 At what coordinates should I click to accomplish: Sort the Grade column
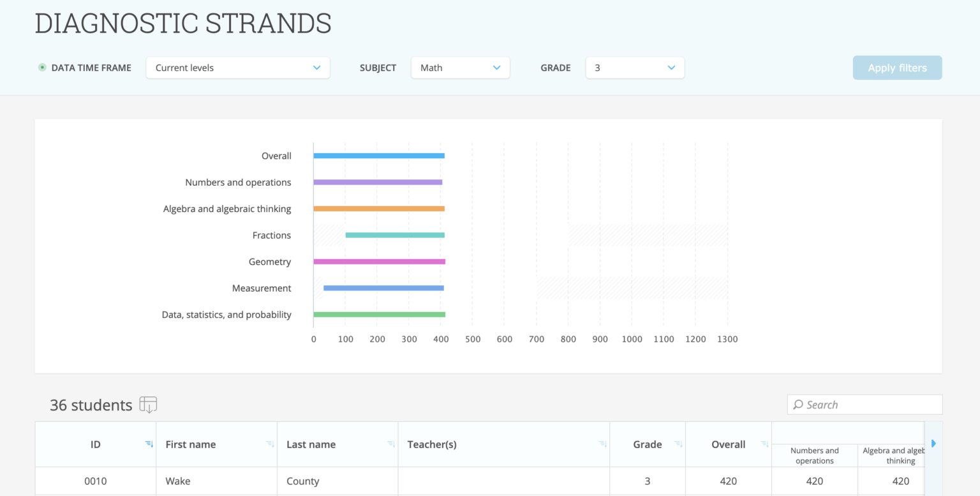point(678,444)
